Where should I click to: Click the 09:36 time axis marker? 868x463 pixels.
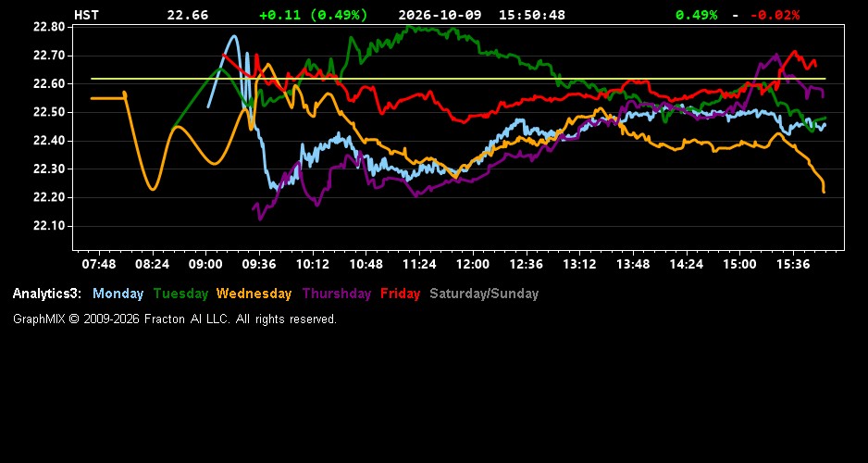coord(259,264)
